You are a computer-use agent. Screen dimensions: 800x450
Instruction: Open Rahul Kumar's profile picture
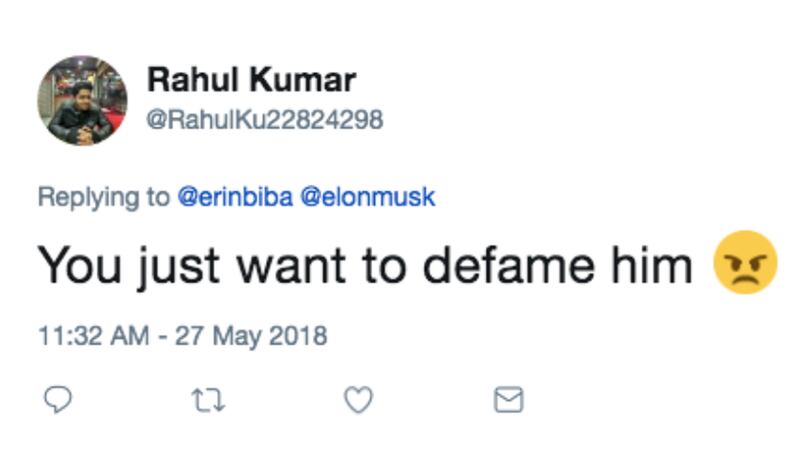(83, 100)
